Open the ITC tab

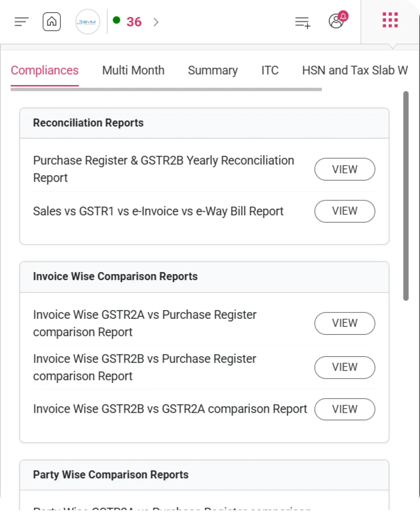coord(270,70)
